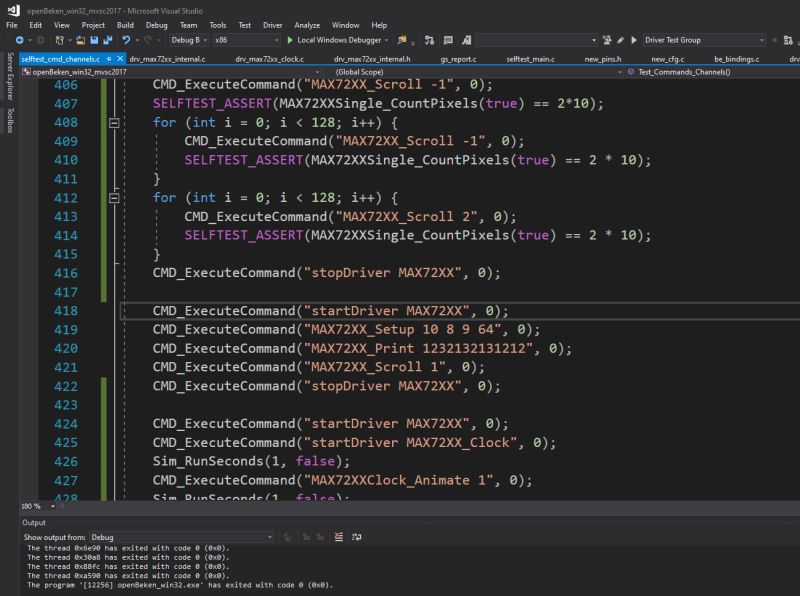Run the Local Windows Debugger
This screenshot has height=596, width=800.
[290, 41]
